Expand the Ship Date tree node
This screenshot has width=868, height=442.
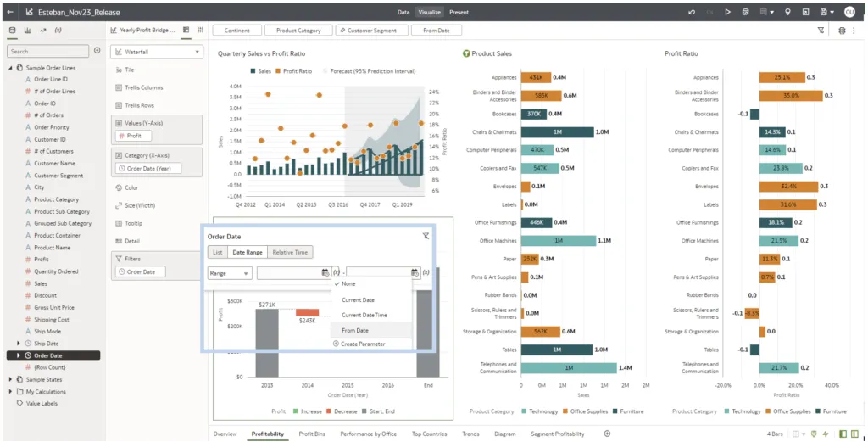(x=19, y=344)
